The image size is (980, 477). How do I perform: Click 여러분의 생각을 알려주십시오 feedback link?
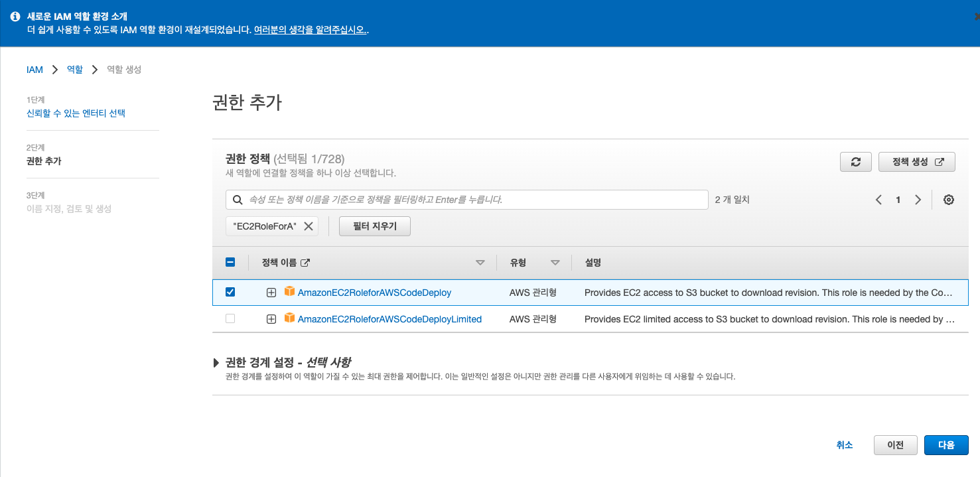[x=310, y=30]
